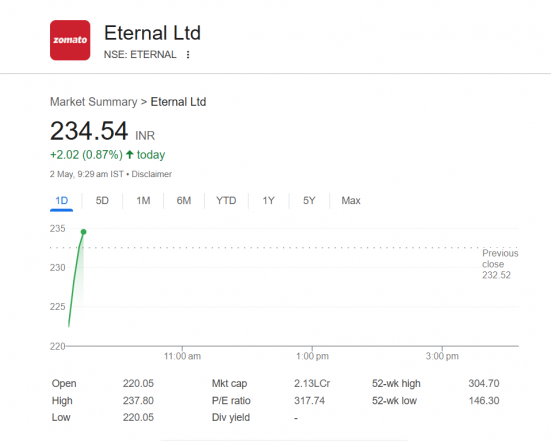This screenshot has height=441, width=551.
Task: Click the Eternal Ltd title heading
Action: point(152,33)
